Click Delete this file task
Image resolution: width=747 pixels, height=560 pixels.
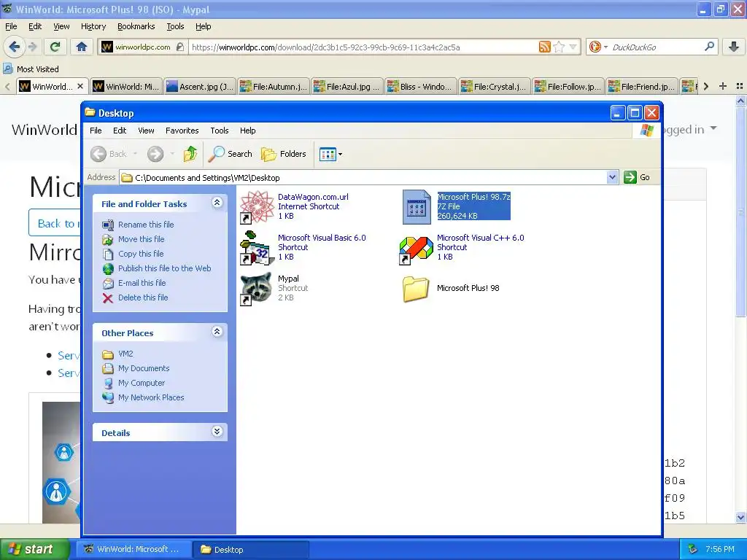coord(143,297)
